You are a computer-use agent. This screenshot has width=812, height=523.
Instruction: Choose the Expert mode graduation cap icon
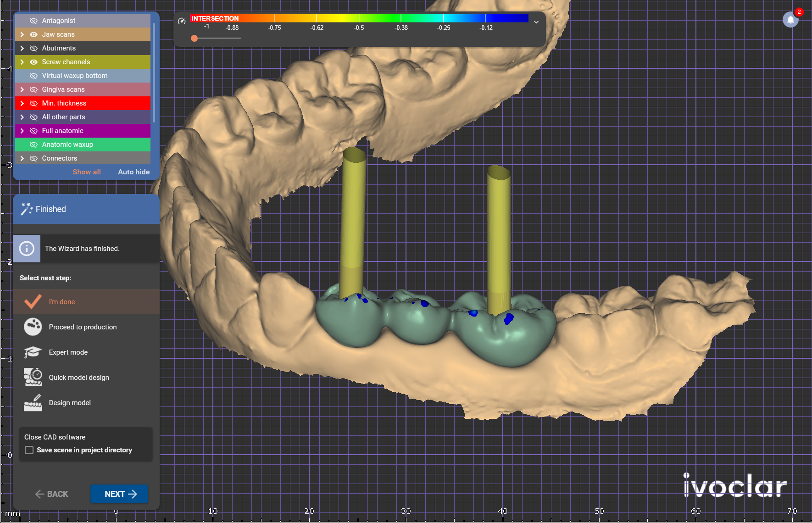33,352
